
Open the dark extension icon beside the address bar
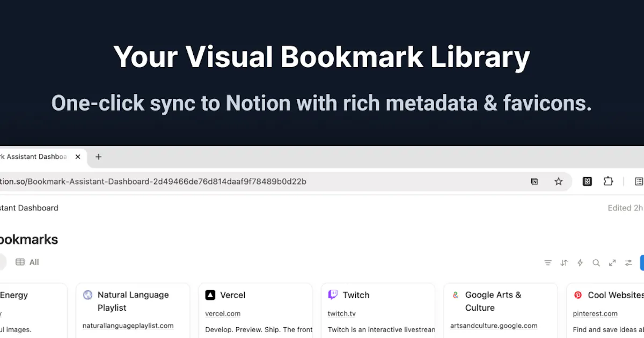[587, 181]
